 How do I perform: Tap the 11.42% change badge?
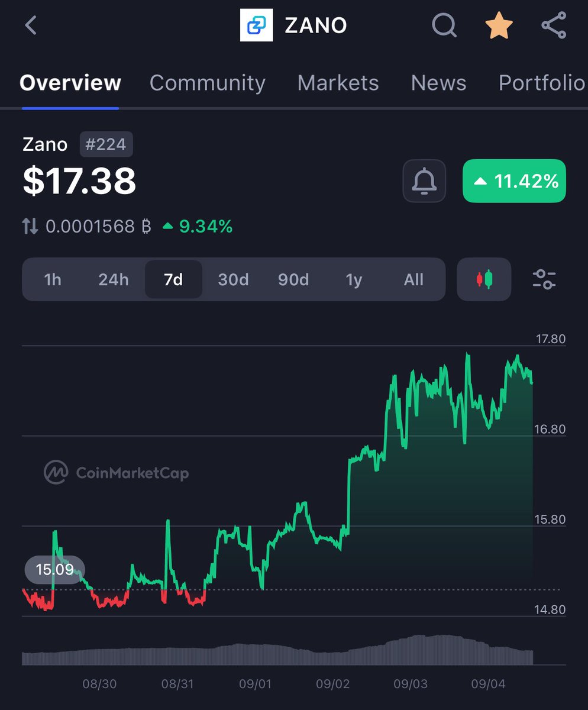click(514, 181)
